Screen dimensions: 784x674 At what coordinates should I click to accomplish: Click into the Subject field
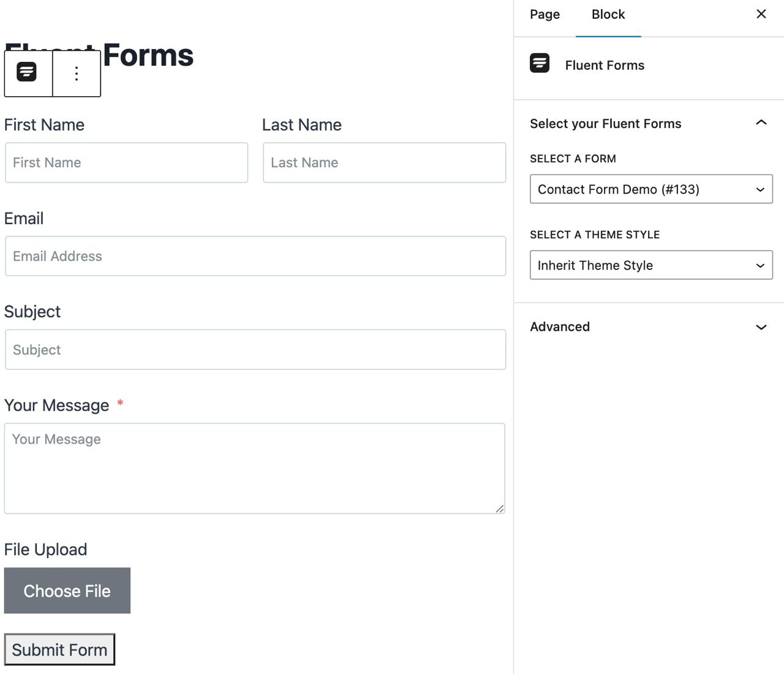point(255,350)
